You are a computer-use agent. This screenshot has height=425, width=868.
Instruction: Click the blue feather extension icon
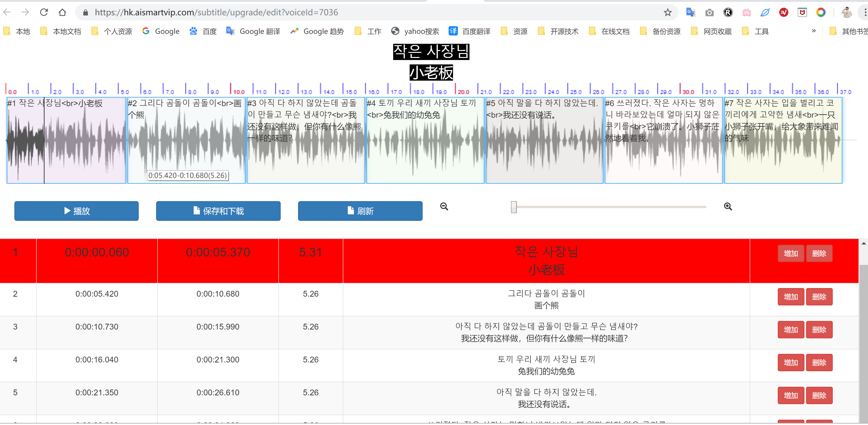click(765, 13)
